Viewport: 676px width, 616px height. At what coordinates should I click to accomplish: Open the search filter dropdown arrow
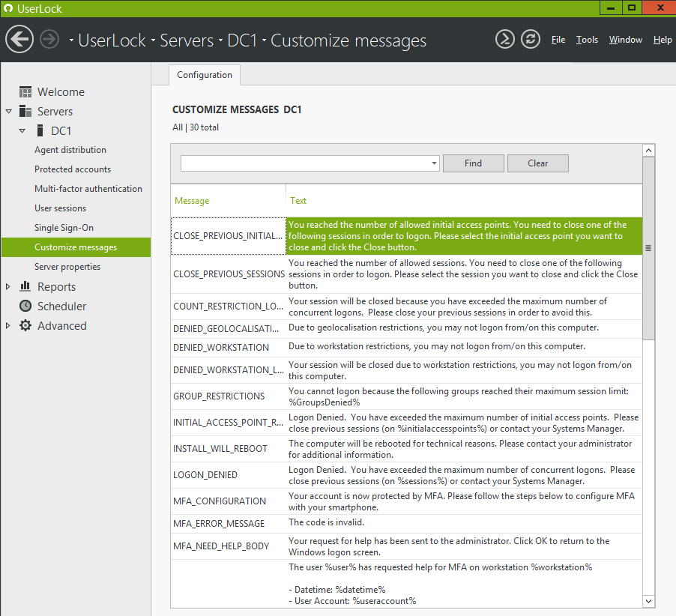coord(434,163)
